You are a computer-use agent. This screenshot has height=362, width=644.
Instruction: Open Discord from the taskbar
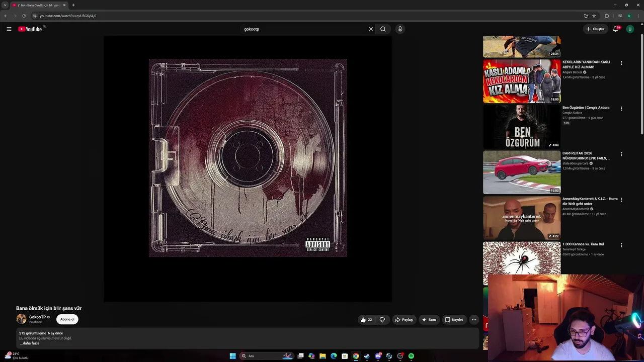378,356
